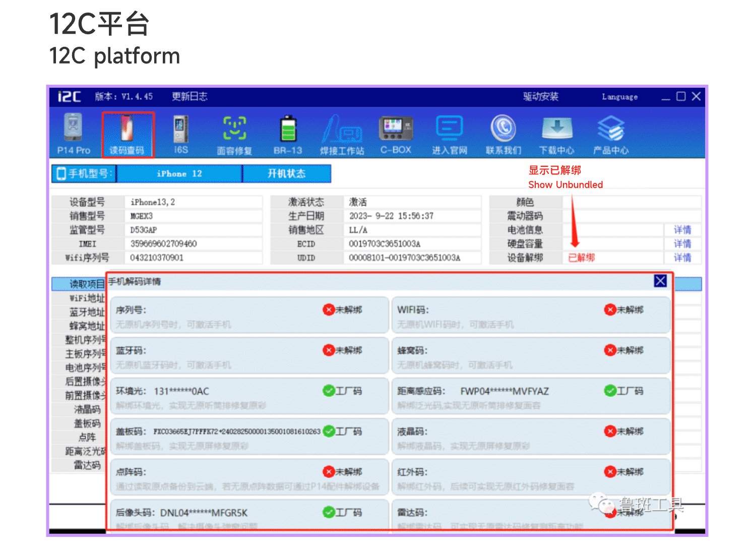Image resolution: width=756 pixels, height=552 pixels.
Task: Click the 生产日期 value 2023-9-22
Action: coord(391,216)
